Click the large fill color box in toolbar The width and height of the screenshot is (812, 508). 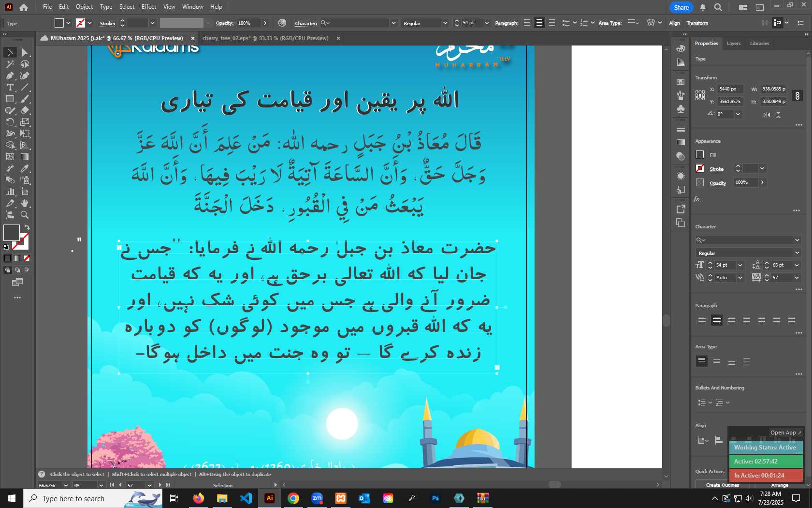[12, 233]
